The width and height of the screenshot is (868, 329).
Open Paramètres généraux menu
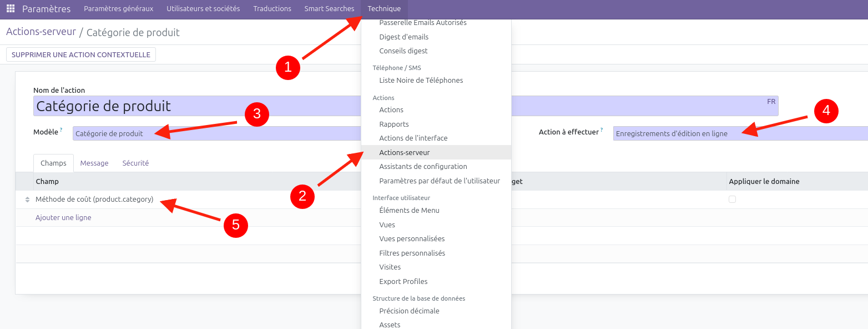pos(118,9)
